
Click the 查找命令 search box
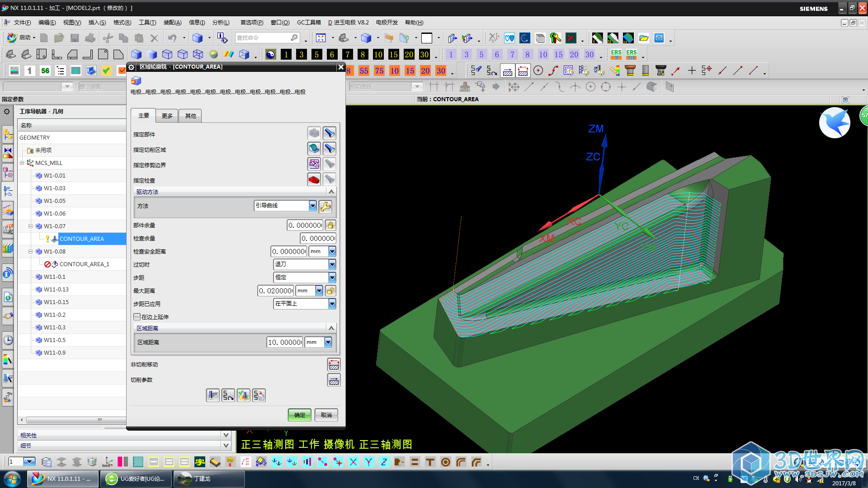pos(268,38)
